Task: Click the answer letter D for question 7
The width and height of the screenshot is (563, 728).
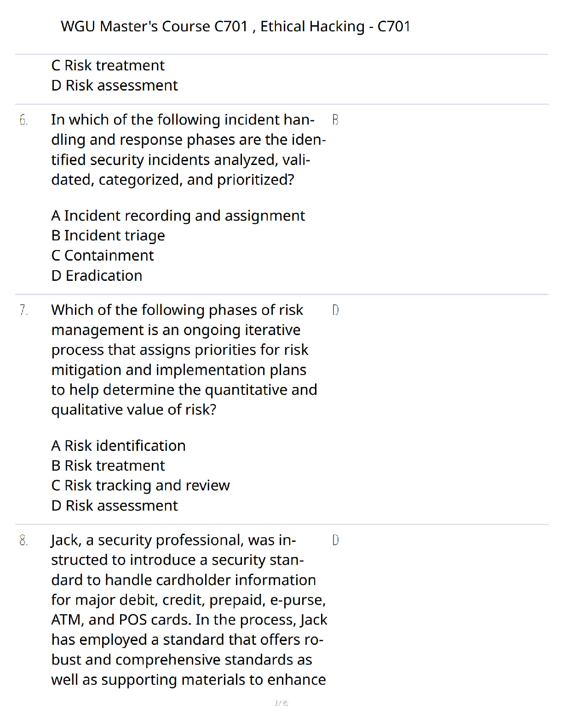Action: pos(335,310)
